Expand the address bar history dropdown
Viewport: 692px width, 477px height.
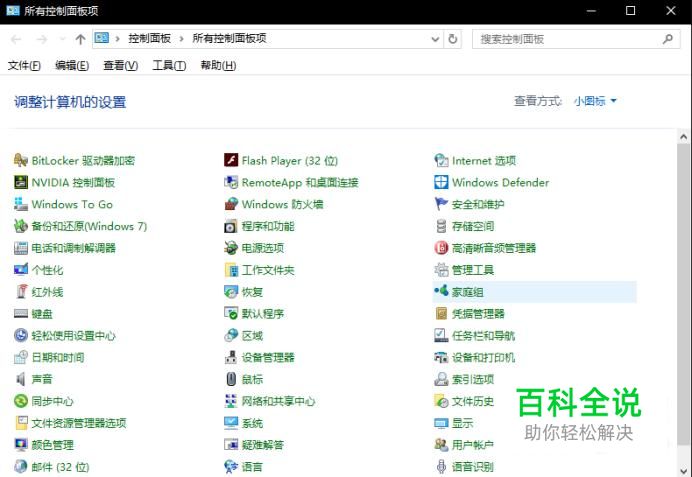click(435, 39)
